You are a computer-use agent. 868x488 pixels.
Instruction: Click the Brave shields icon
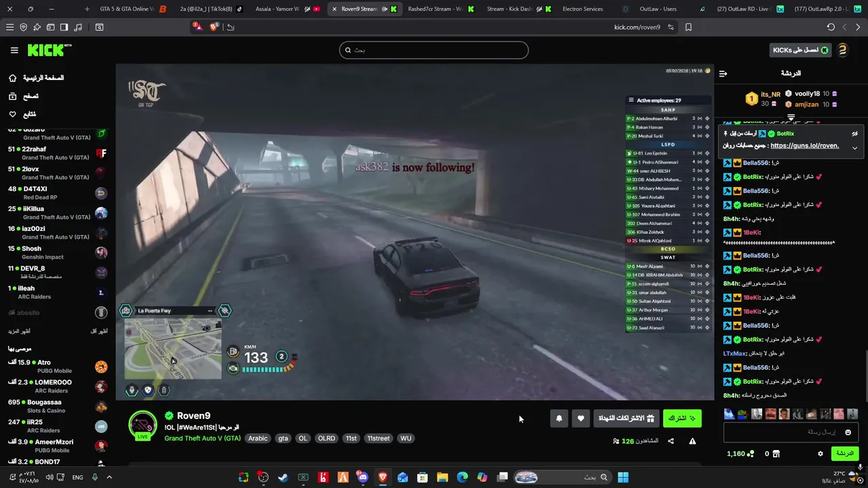pos(214,27)
